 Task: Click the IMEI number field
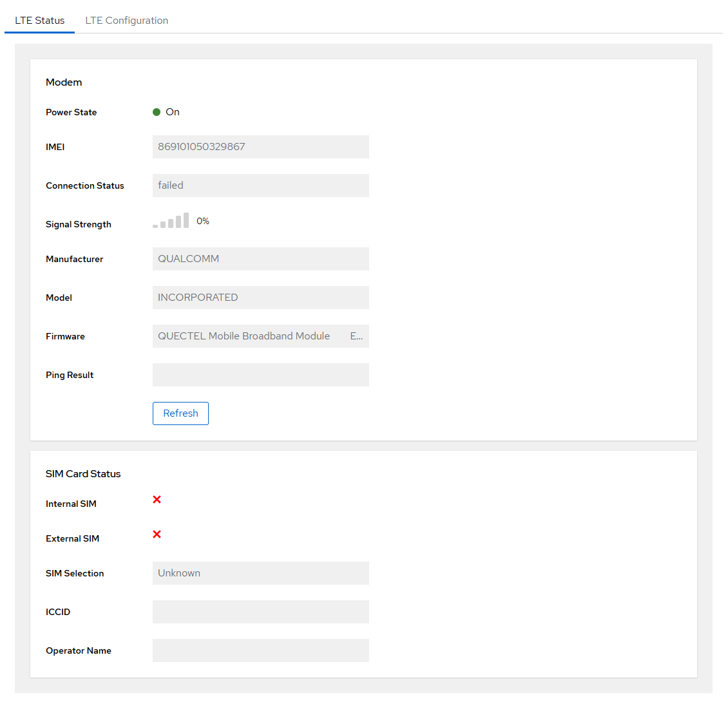(x=260, y=147)
